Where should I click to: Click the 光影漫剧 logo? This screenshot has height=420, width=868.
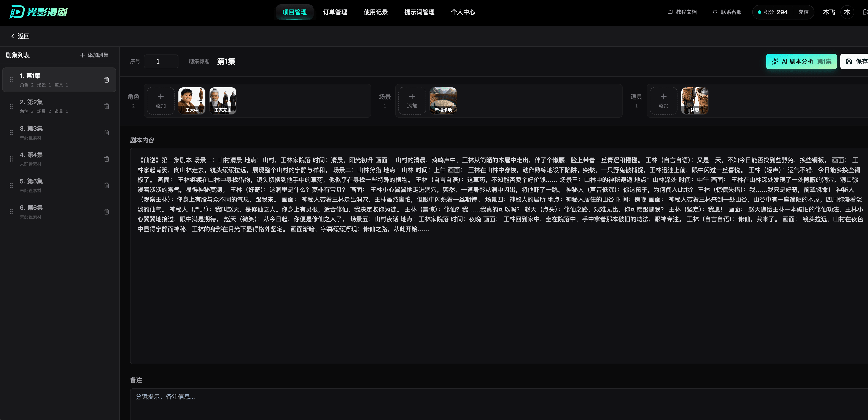click(x=38, y=12)
